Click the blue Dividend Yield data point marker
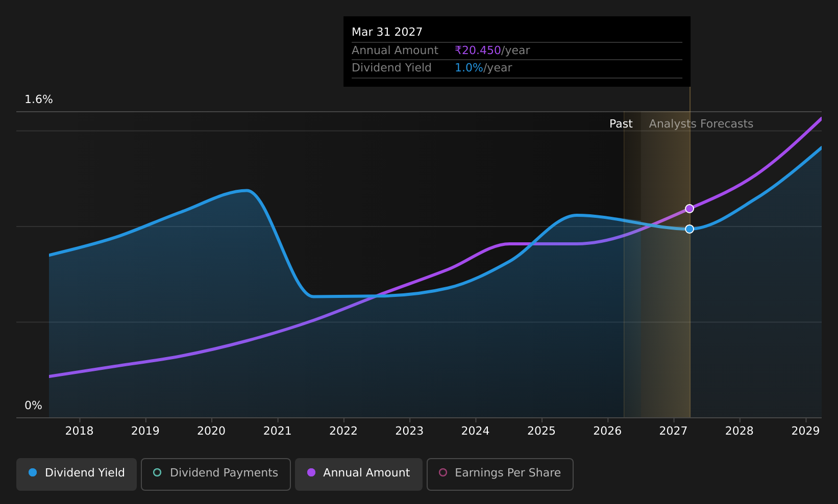The height and width of the screenshot is (504, 838). 689,229
